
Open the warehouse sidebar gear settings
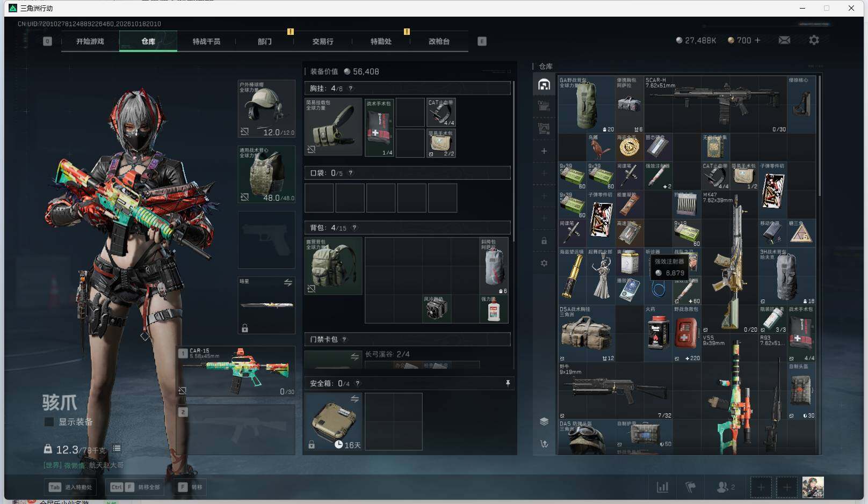544,263
